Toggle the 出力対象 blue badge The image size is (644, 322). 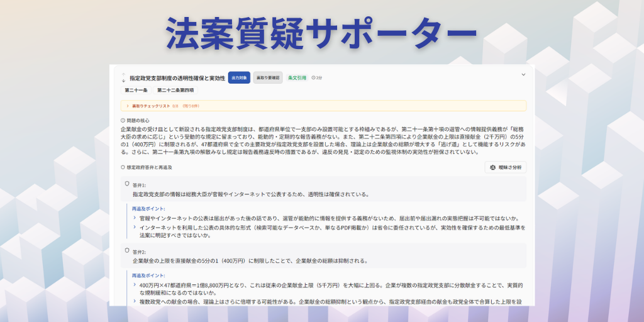239,78
